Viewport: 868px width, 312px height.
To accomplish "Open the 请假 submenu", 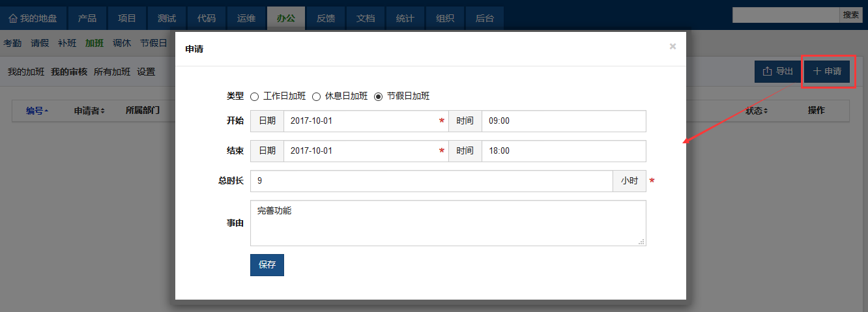I will coord(40,44).
